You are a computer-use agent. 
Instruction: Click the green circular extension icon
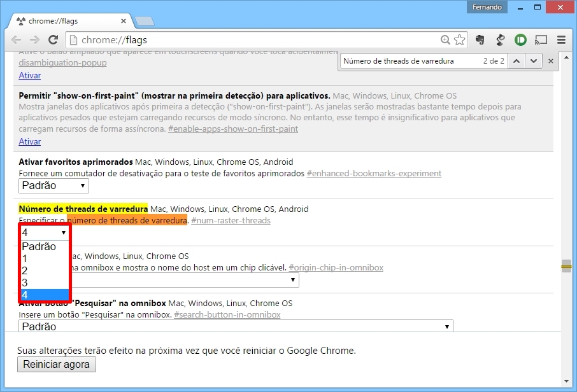coord(520,39)
